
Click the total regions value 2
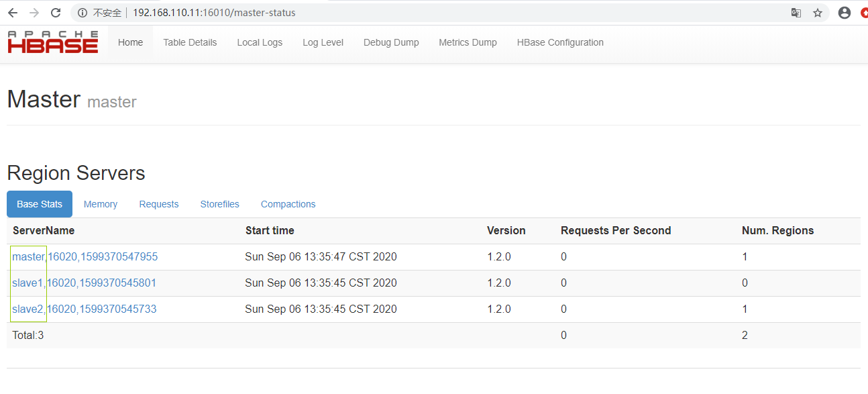745,335
